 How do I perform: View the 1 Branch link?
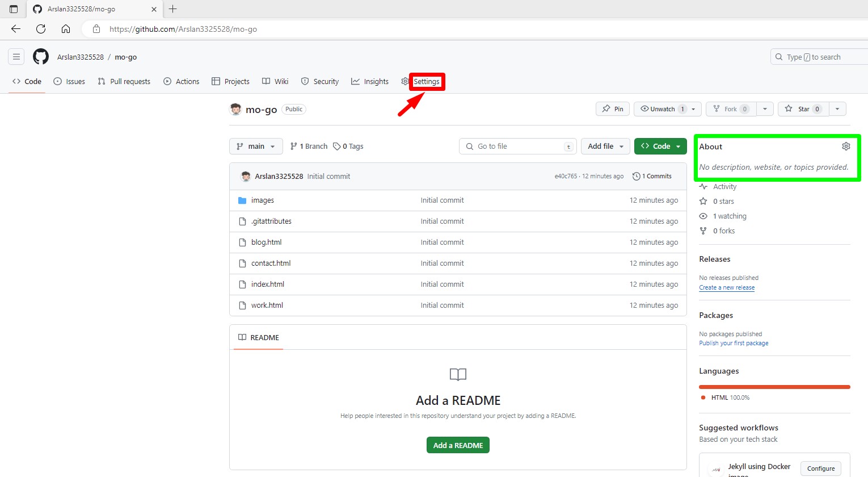(x=309, y=147)
